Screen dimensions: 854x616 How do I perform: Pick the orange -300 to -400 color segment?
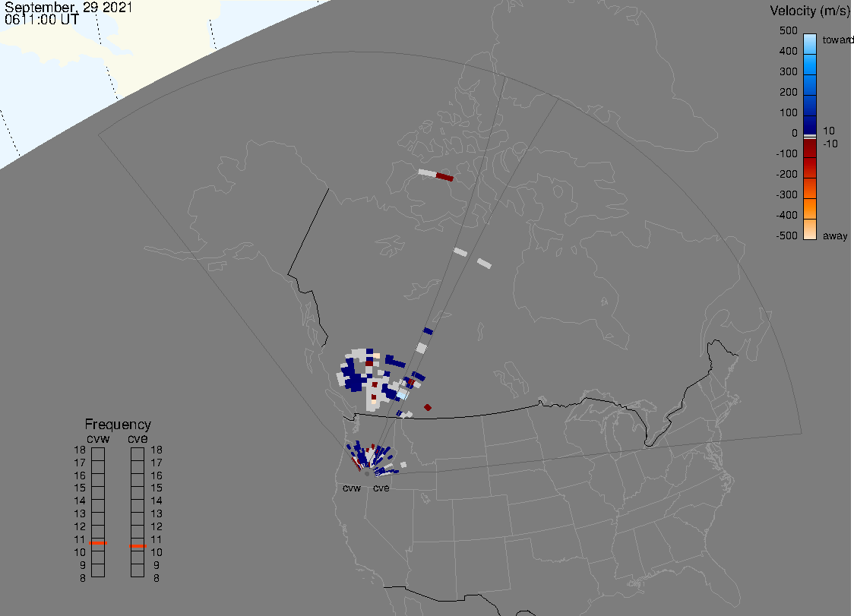point(810,209)
